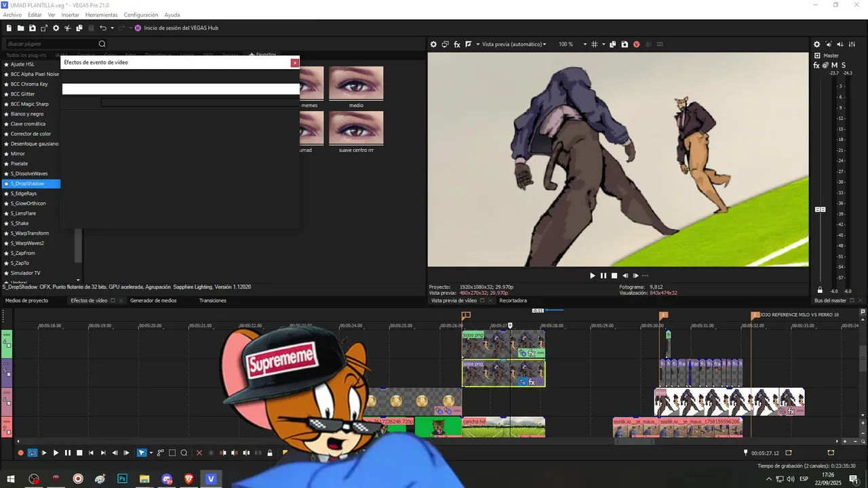This screenshot has height=488, width=868.
Task: Open the Windows Start menu
Action: point(11,479)
